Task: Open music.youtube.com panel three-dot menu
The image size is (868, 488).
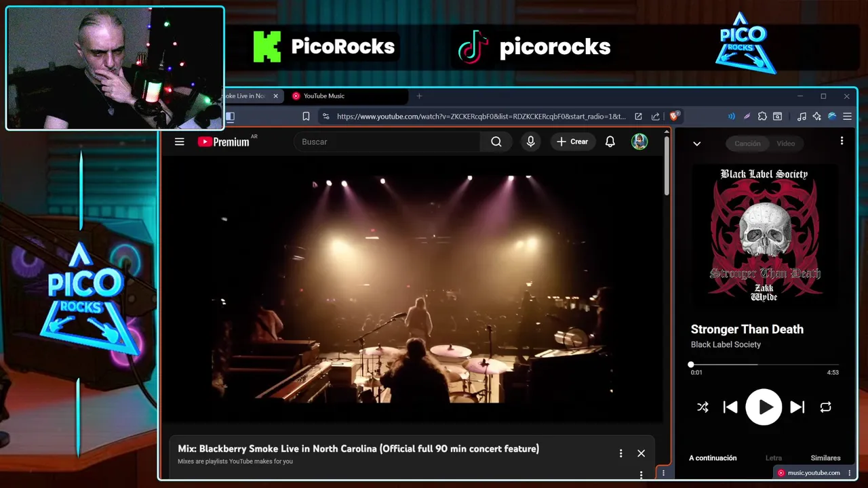Action: pyautogui.click(x=849, y=473)
